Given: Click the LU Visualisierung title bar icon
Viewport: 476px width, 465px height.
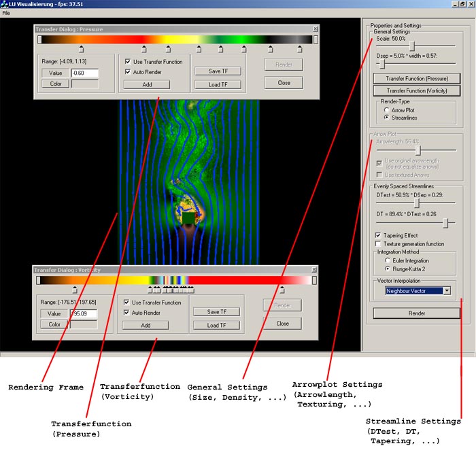Looking at the screenshot, I should pyautogui.click(x=5, y=4).
